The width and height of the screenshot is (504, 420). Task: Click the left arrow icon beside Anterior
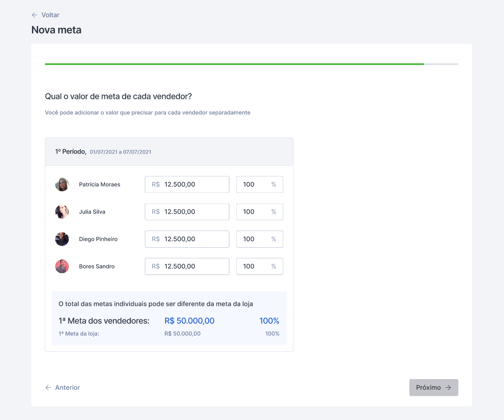tap(48, 388)
